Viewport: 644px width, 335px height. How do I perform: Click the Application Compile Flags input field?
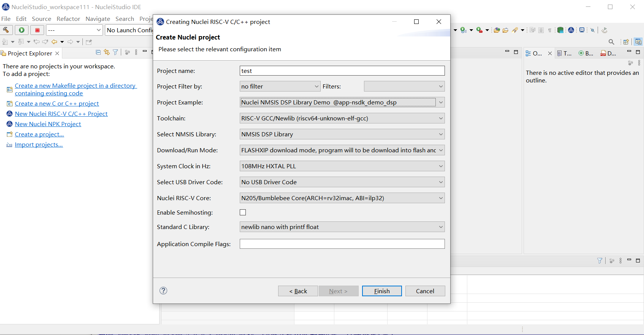(x=342, y=244)
